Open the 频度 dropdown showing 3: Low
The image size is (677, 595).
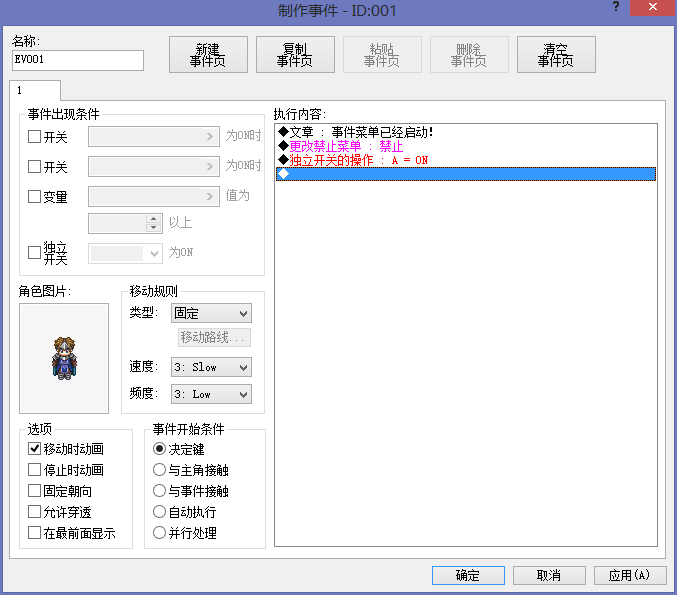coord(212,394)
